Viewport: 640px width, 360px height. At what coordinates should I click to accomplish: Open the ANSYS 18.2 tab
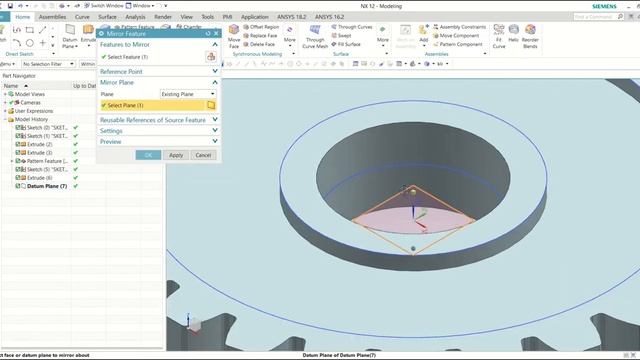(x=291, y=17)
